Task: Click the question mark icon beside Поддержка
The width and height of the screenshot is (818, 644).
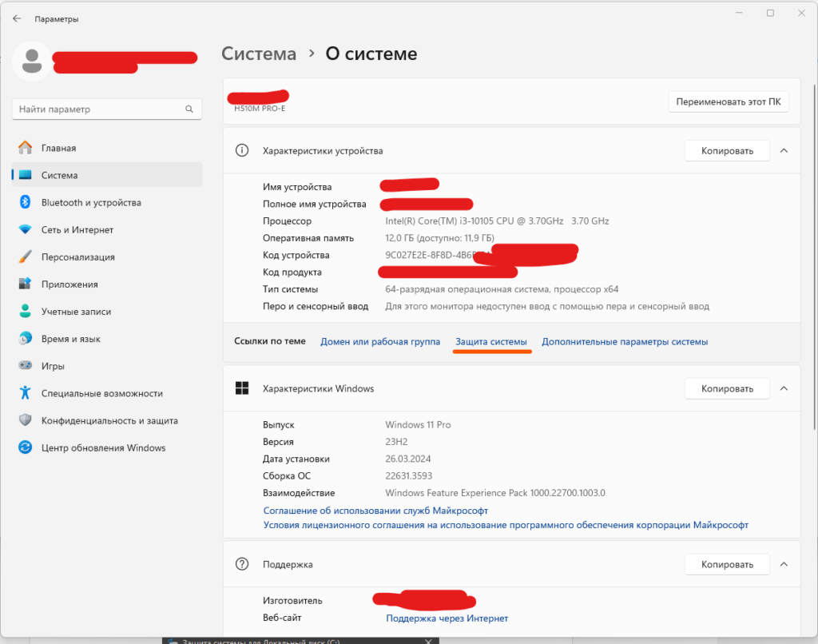Action: tap(242, 563)
